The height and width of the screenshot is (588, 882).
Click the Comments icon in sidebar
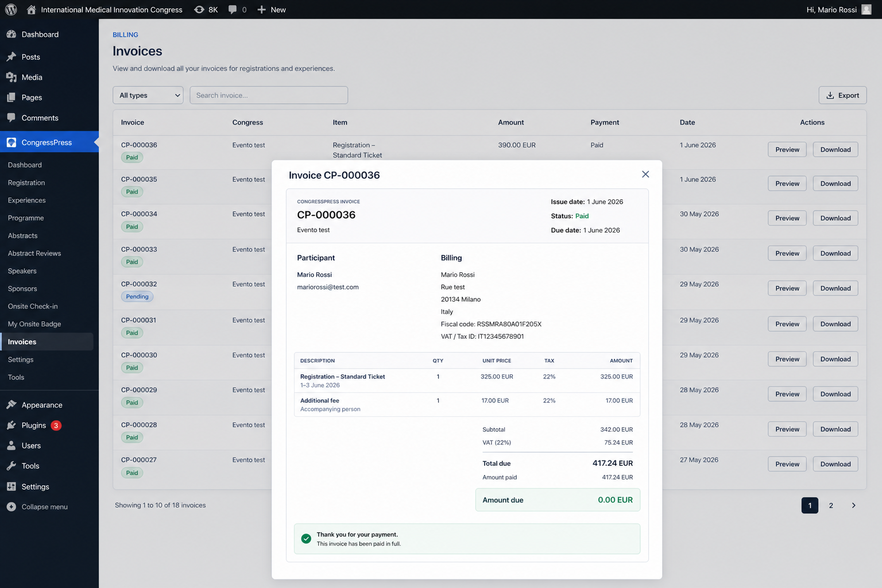coord(11,118)
